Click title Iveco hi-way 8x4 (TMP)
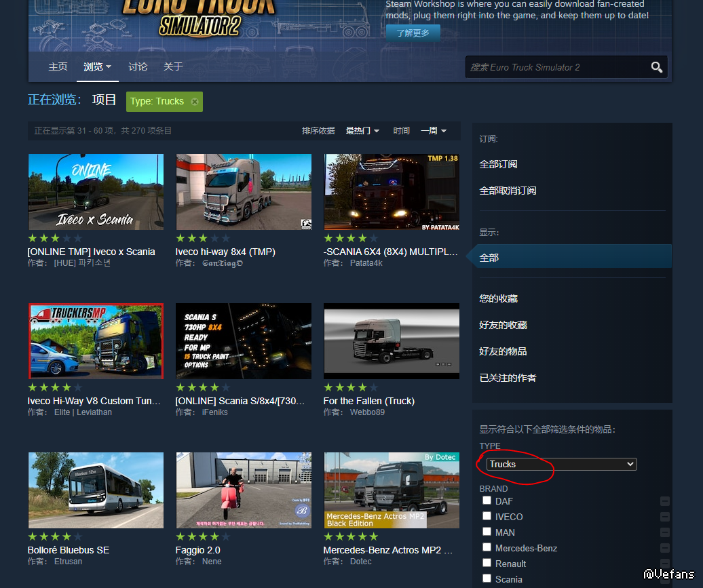This screenshot has height=588, width=703. tap(225, 252)
